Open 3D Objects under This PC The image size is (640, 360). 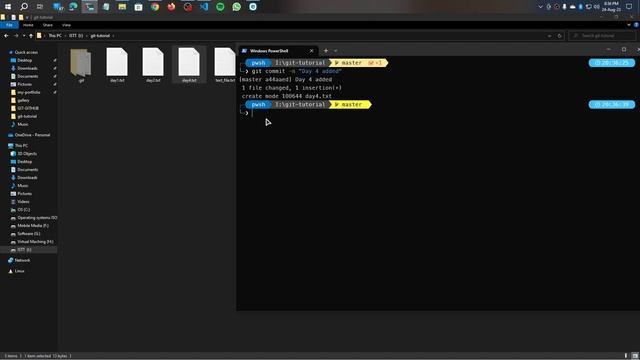[x=27, y=154]
